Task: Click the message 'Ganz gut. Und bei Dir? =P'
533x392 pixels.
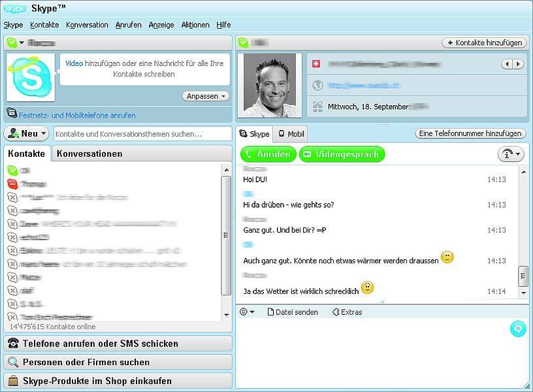Action: pyautogui.click(x=285, y=230)
